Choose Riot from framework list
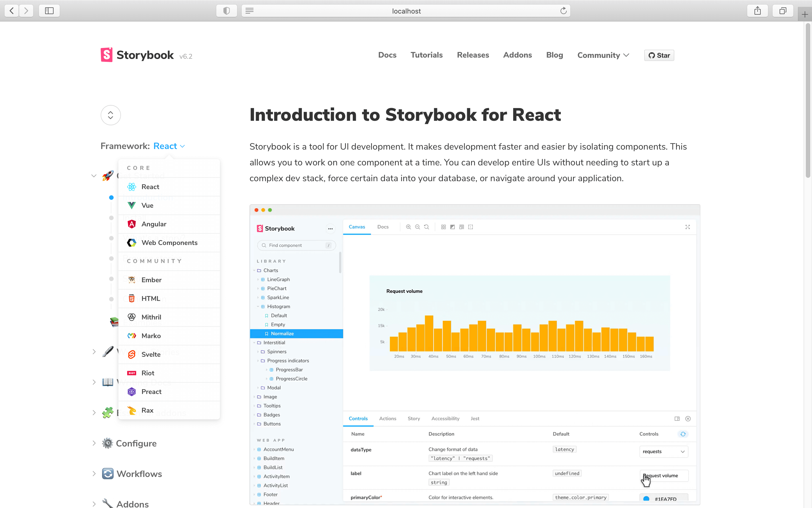 (169, 373)
